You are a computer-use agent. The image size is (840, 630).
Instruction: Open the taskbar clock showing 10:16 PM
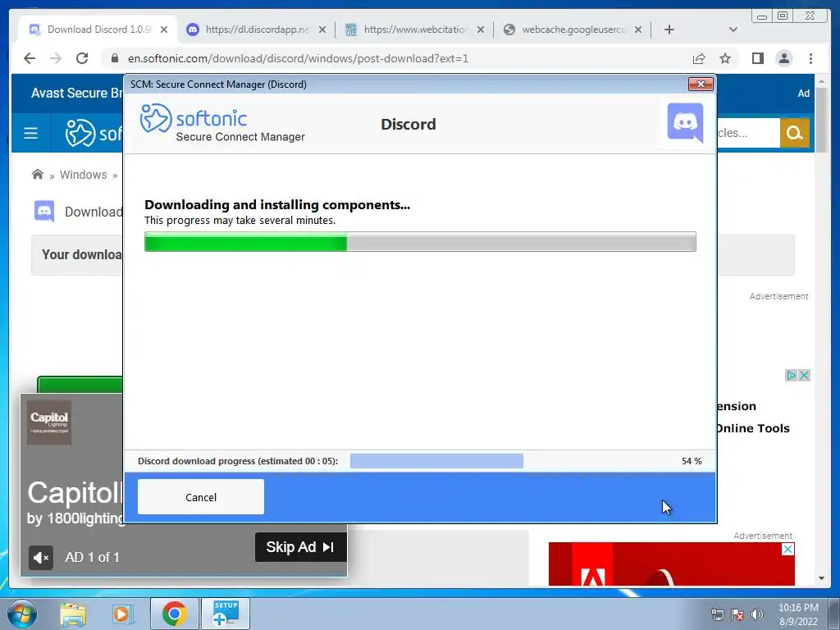pos(798,614)
